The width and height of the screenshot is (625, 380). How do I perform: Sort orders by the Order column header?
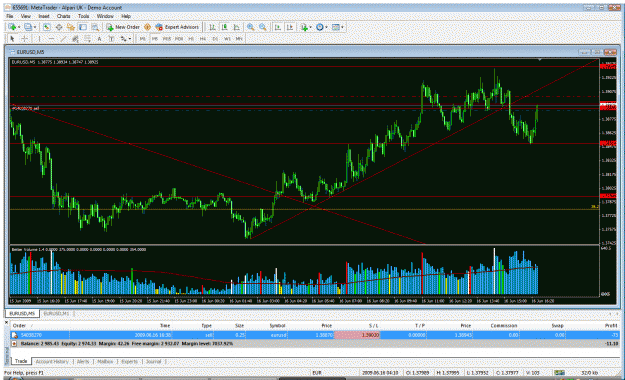pos(19,325)
